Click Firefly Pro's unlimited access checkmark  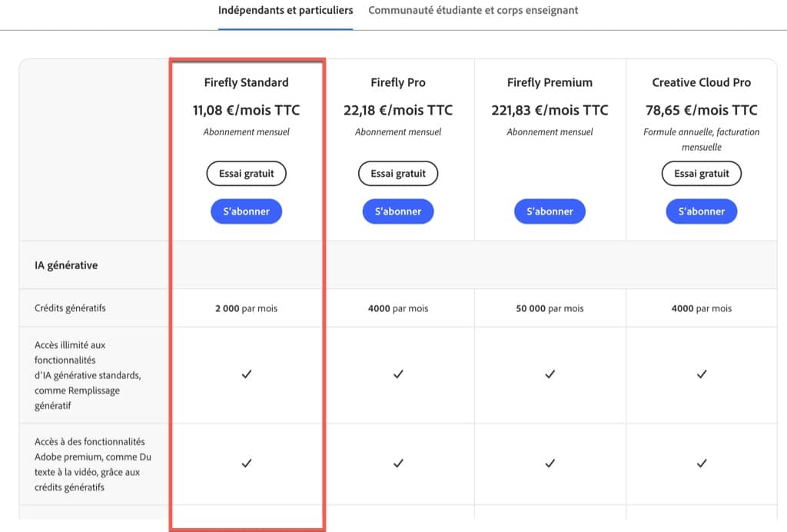pyautogui.click(x=398, y=374)
